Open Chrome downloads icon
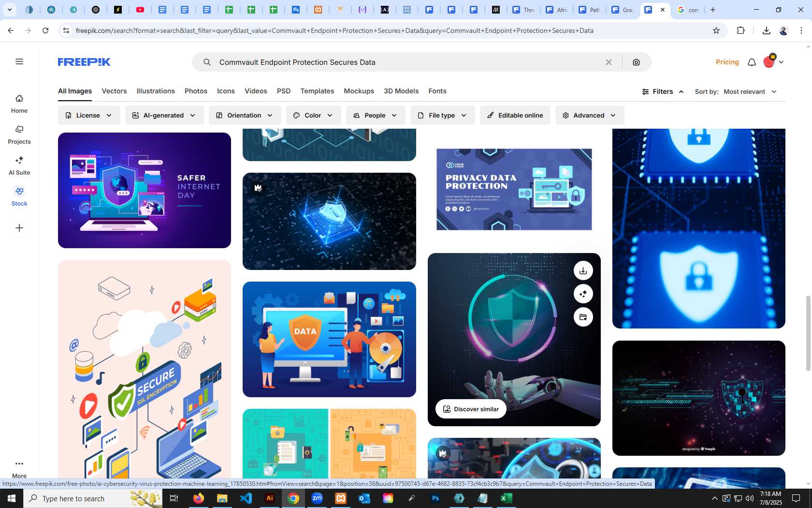The height and width of the screenshot is (508, 812). (x=766, y=30)
